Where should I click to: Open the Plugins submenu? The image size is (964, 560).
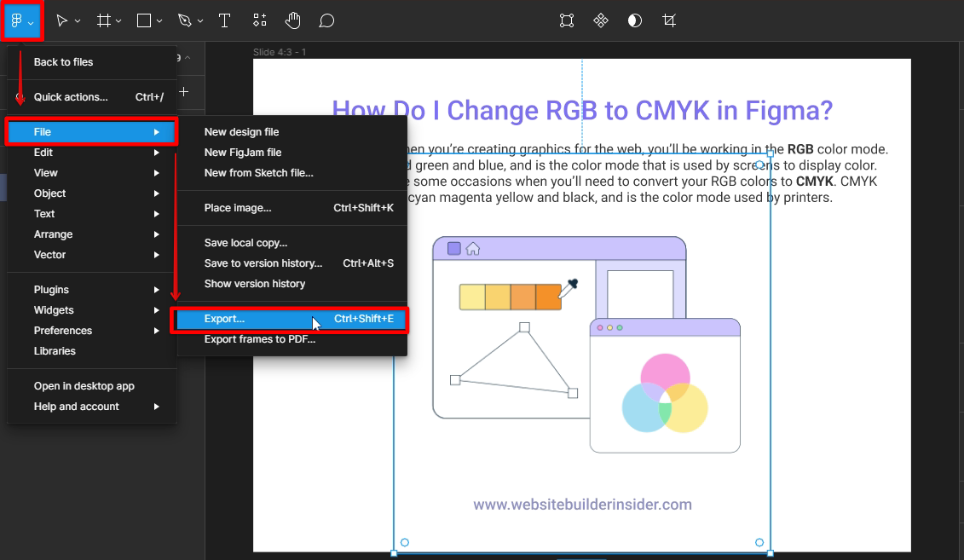[91, 290]
